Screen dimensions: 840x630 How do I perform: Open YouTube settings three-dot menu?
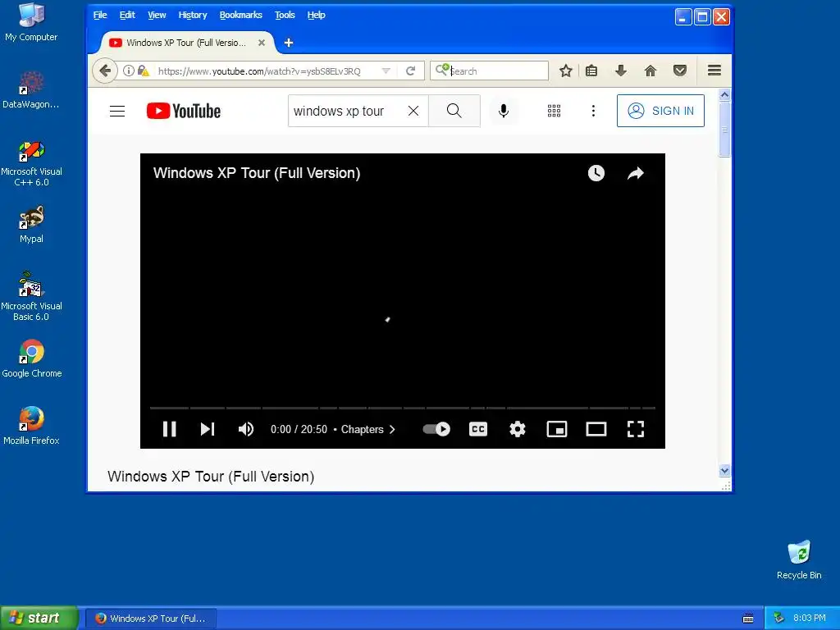pyautogui.click(x=593, y=111)
